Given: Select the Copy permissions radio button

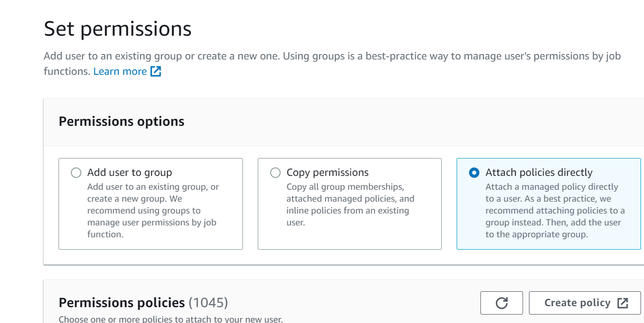Looking at the screenshot, I should click(275, 173).
